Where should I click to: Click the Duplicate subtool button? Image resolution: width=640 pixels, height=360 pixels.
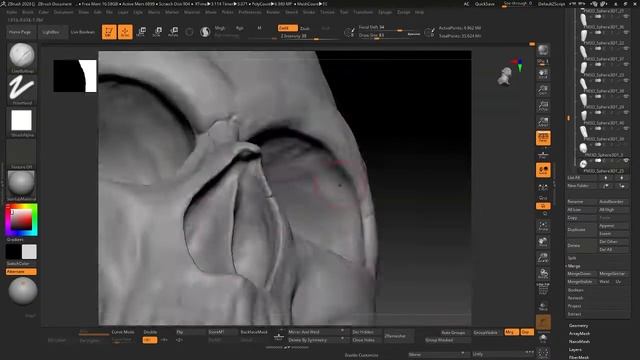click(x=581, y=230)
